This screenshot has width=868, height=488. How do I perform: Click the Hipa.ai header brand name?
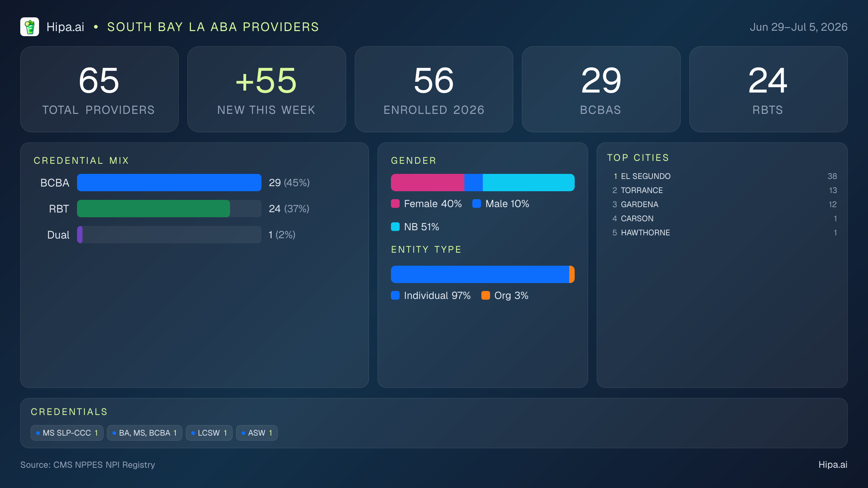pos(65,27)
